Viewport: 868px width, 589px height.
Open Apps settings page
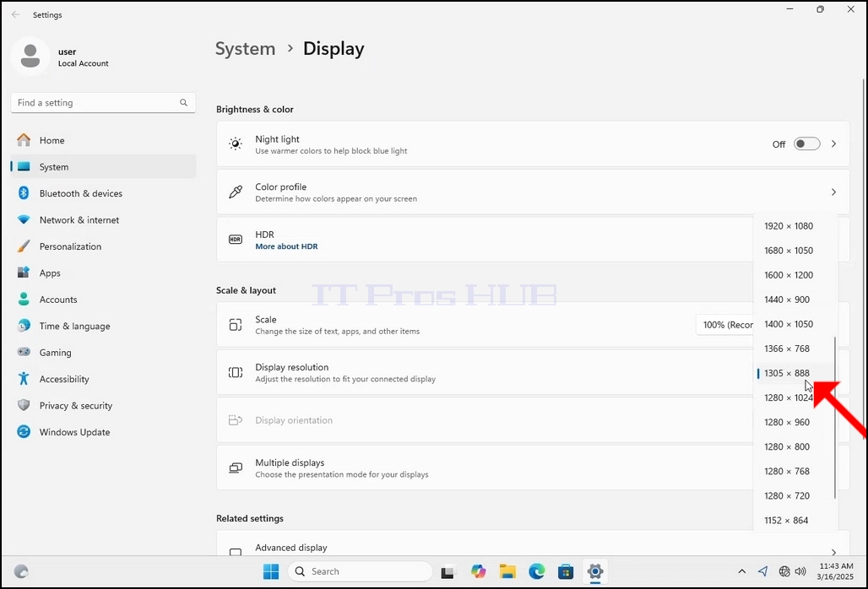click(103, 273)
